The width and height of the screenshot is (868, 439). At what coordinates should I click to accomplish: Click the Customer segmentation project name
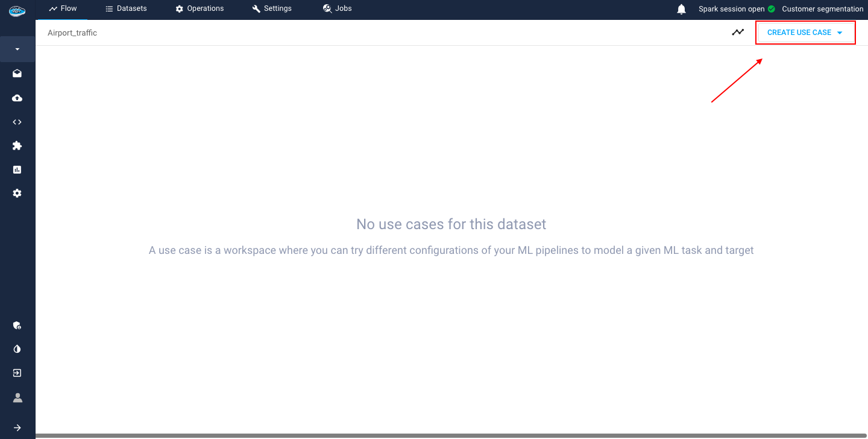[822, 9]
